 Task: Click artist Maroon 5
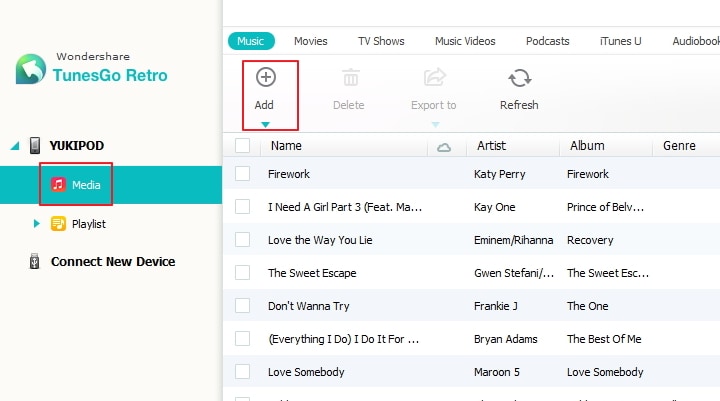point(497,372)
